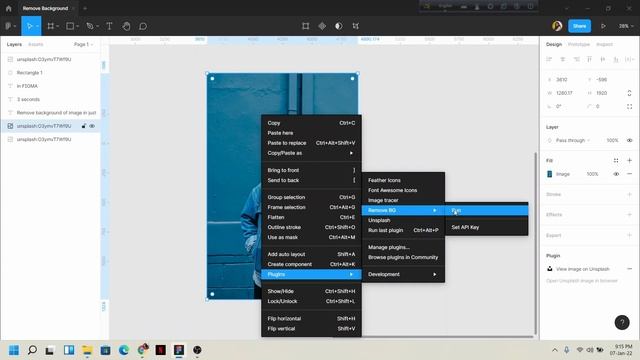
Task: Click the constrain proportions icon
Action: 629,93
